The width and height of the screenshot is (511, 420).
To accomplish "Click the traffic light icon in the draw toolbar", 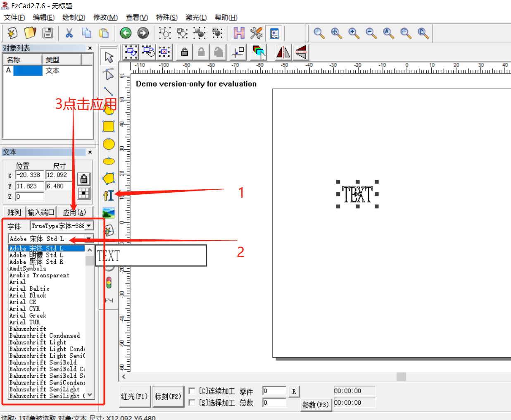I will [109, 283].
